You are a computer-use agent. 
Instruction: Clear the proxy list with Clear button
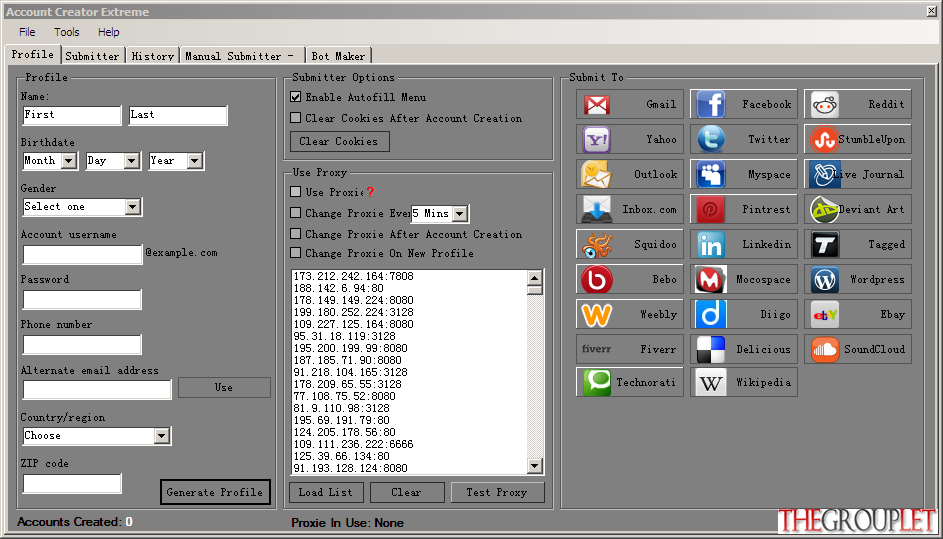pos(407,492)
